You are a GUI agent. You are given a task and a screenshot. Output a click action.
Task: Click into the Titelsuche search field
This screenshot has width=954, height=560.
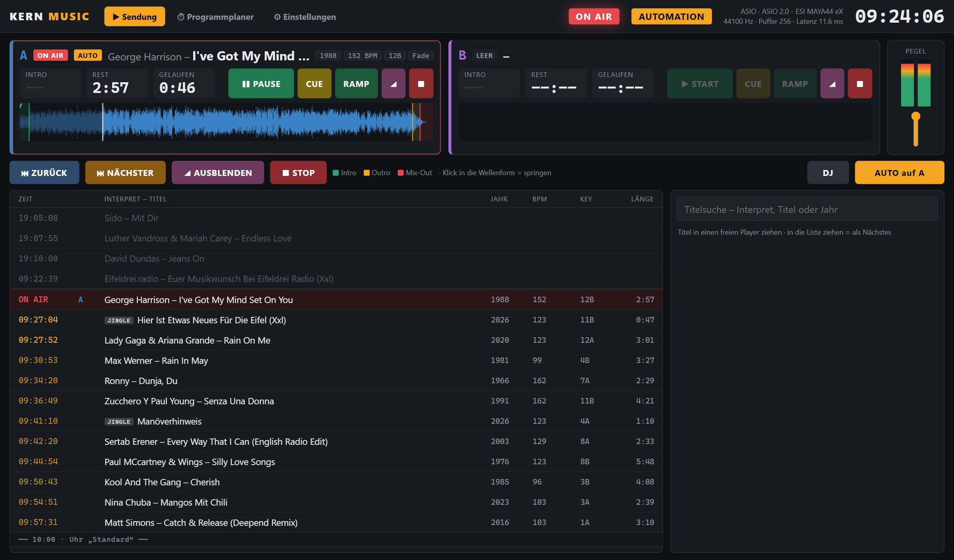(x=807, y=209)
